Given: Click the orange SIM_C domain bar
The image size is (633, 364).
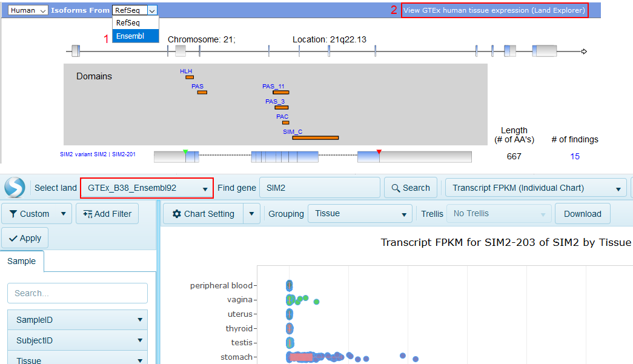Looking at the screenshot, I should pyautogui.click(x=315, y=137).
